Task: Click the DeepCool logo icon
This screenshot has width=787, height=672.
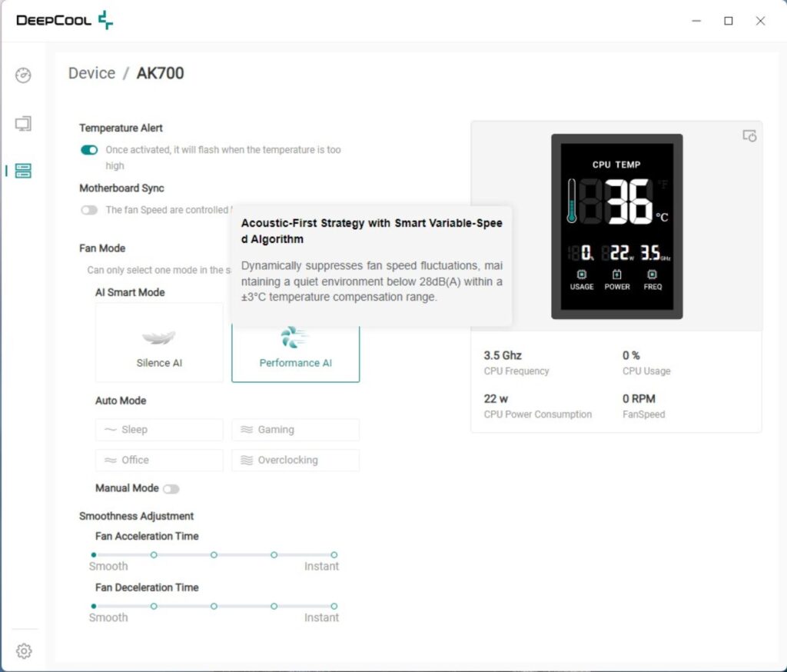Action: point(105,20)
